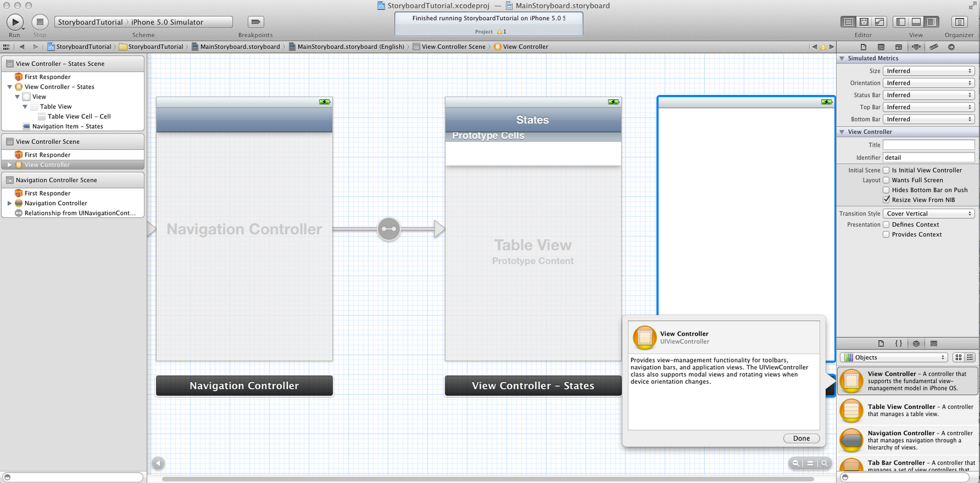Enable Is Initial View Controller checkbox
The image size is (980, 483).
886,170
